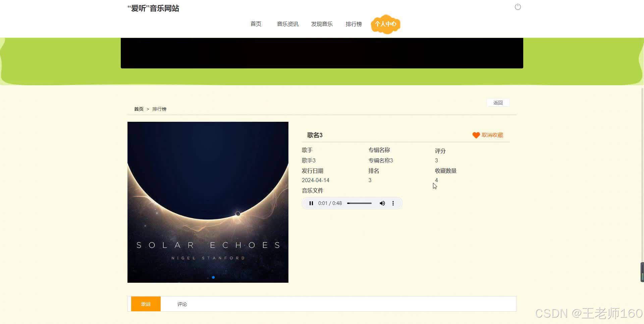Image resolution: width=644 pixels, height=324 pixels.
Task: Pause the audio playback
Action: [x=311, y=203]
